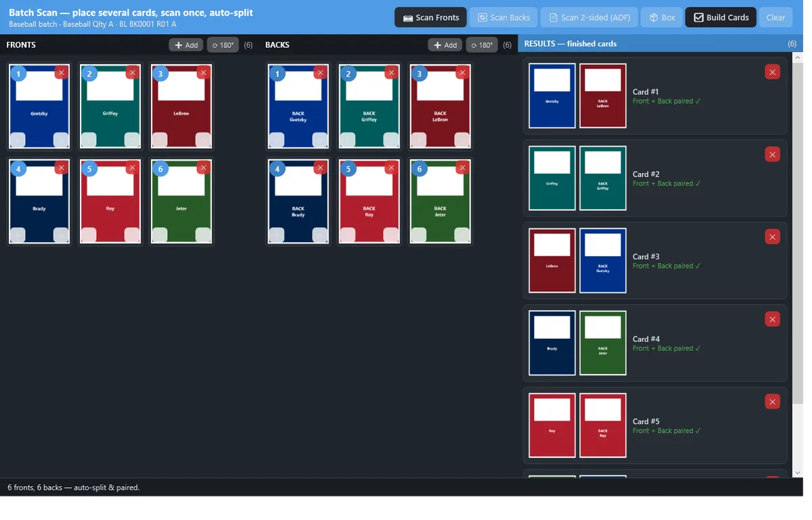Remove the Roy front card
The height and width of the screenshot is (520, 812).
[x=133, y=168]
